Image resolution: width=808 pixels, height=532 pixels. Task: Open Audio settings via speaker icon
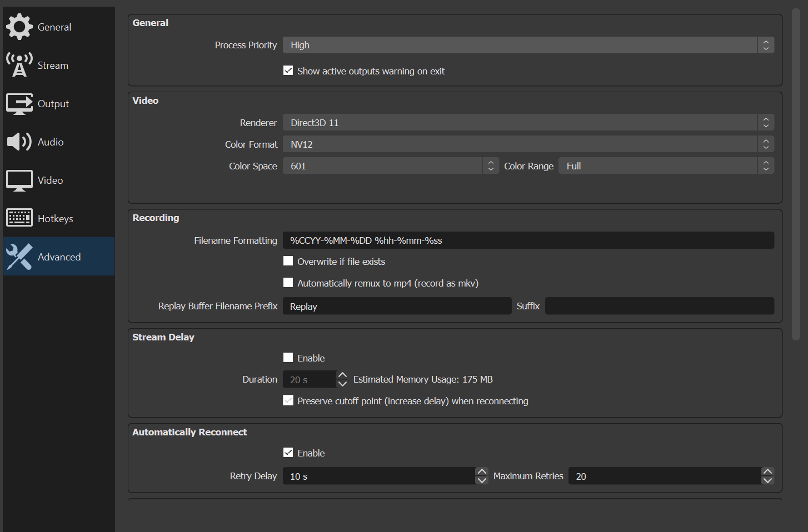click(x=19, y=142)
